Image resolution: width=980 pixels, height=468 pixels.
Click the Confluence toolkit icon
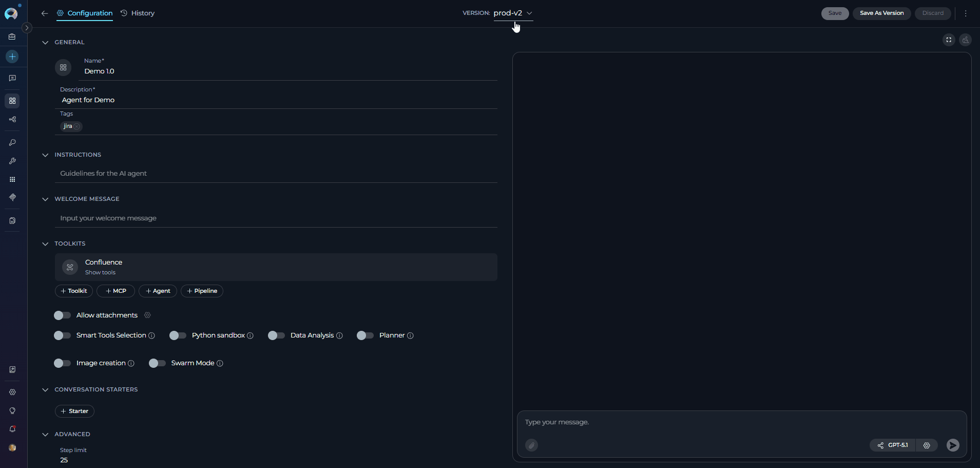[x=70, y=267]
